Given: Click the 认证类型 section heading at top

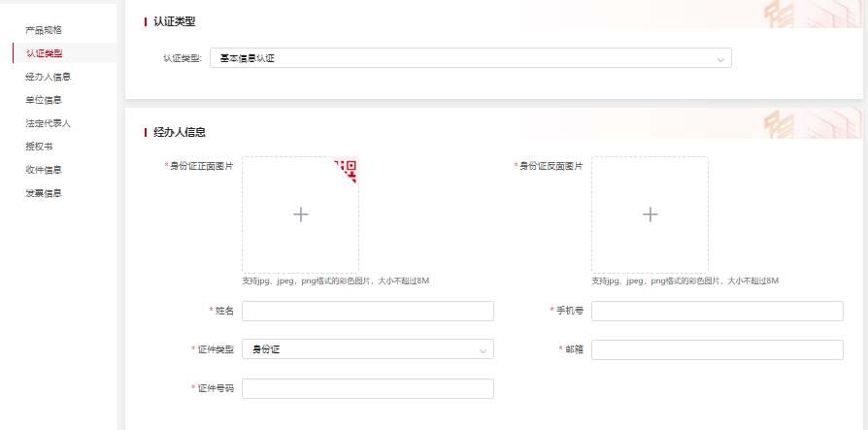Looking at the screenshot, I should point(175,21).
